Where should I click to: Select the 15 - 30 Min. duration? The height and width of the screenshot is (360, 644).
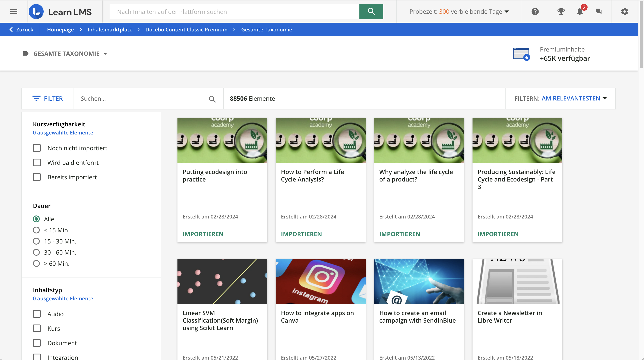point(36,241)
